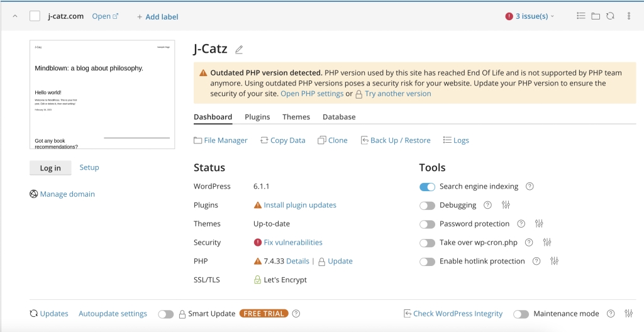
Task: Open help for Take over wp-cron.php
Action: [529, 243]
